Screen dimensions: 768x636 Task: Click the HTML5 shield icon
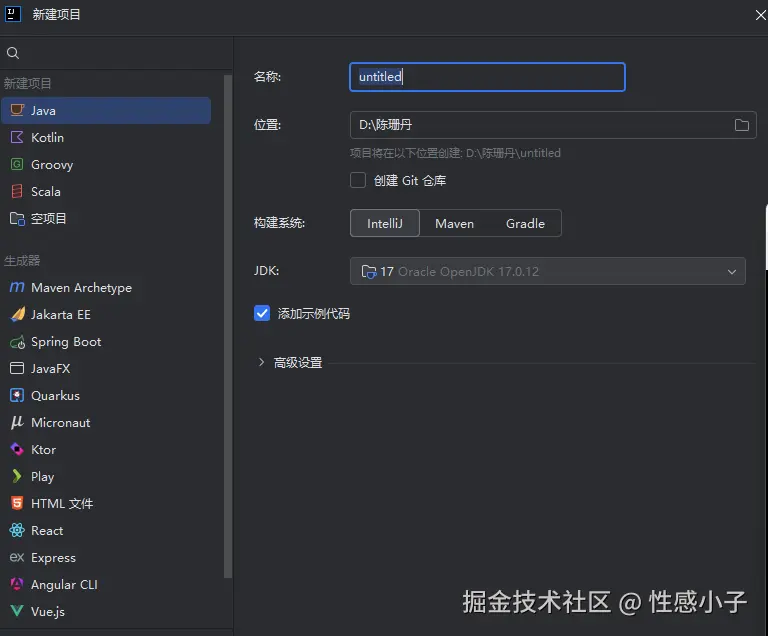17,503
